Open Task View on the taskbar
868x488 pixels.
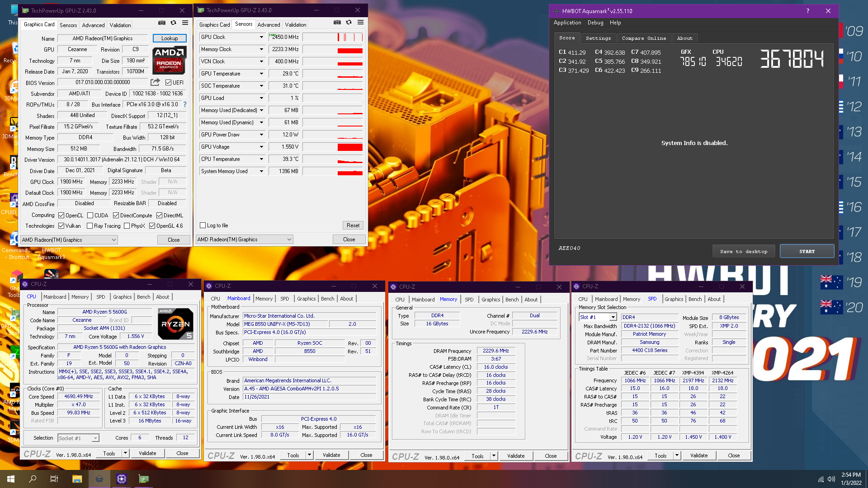[54, 479]
